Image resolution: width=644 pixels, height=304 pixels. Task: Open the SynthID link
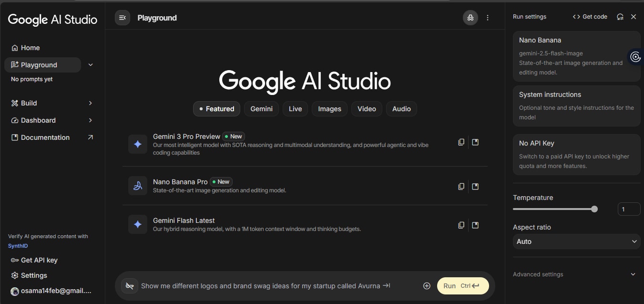16,246
